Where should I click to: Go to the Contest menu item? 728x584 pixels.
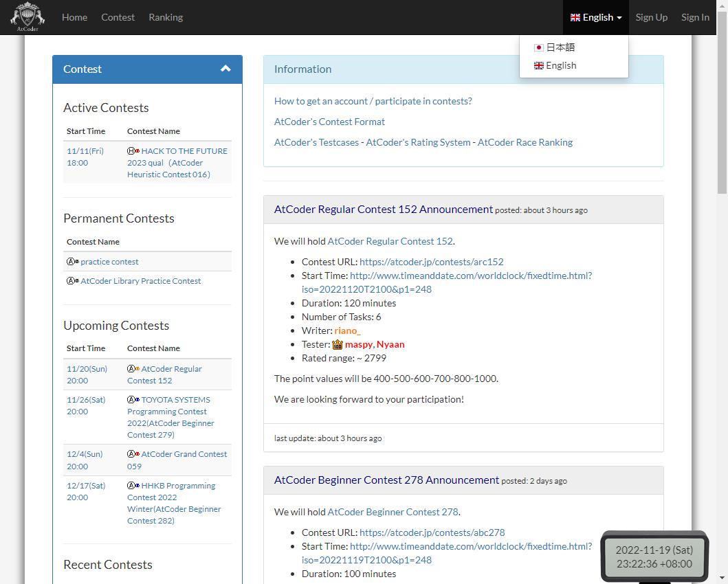tap(118, 17)
